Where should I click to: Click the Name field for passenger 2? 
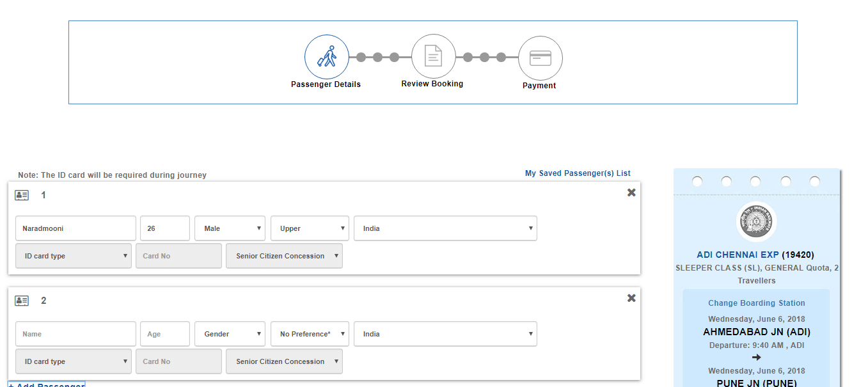pyautogui.click(x=75, y=333)
